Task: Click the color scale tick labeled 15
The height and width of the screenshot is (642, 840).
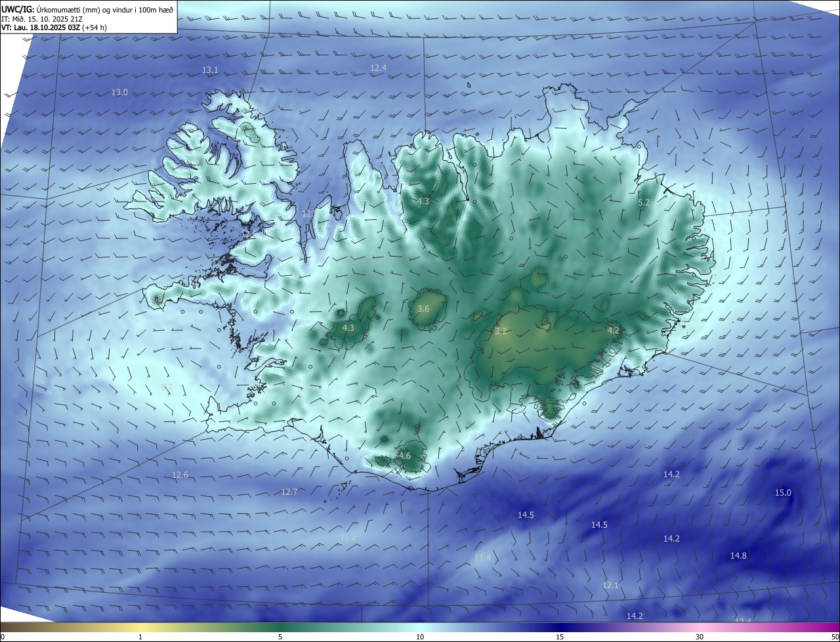Action: (560, 637)
